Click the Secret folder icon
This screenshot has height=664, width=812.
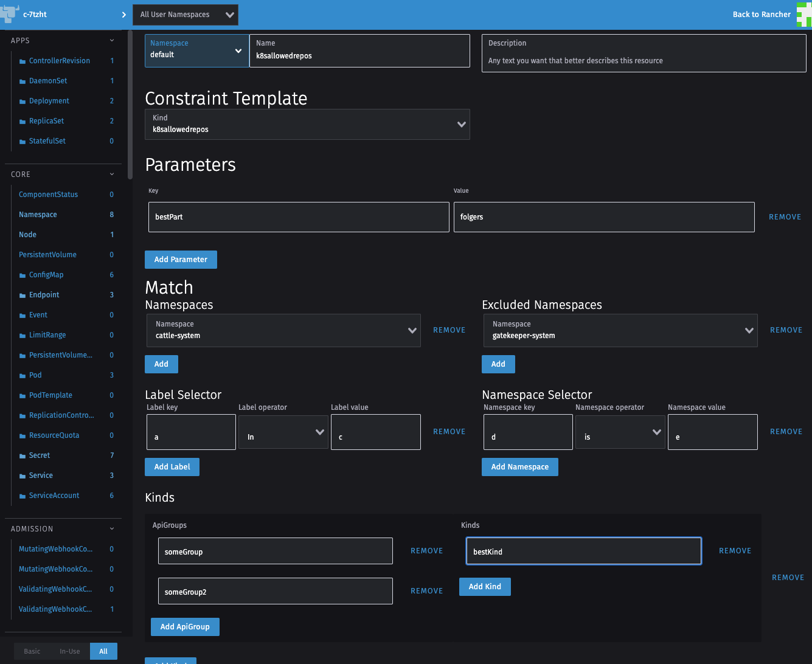click(x=21, y=455)
